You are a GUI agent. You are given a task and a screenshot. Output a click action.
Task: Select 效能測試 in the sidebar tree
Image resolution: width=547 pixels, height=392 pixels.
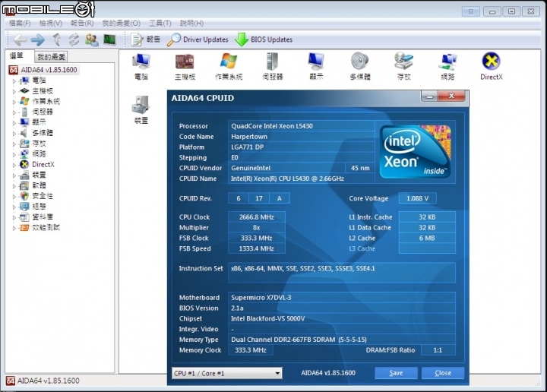pos(45,227)
